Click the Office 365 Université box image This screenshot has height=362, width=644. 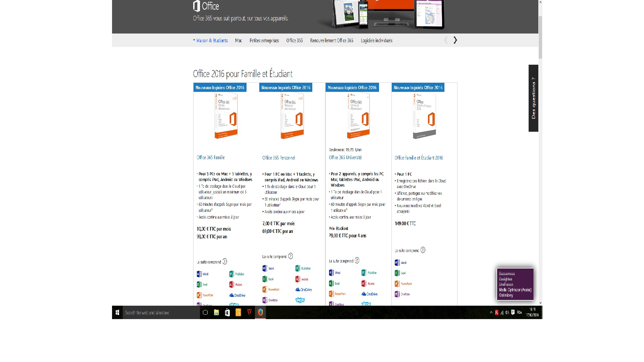(x=358, y=116)
